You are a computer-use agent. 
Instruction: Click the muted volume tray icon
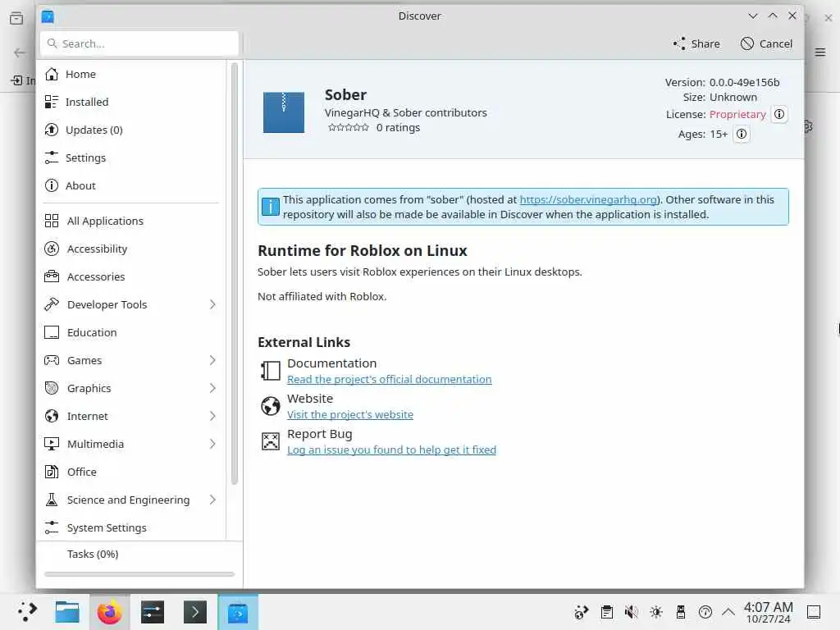coord(632,612)
